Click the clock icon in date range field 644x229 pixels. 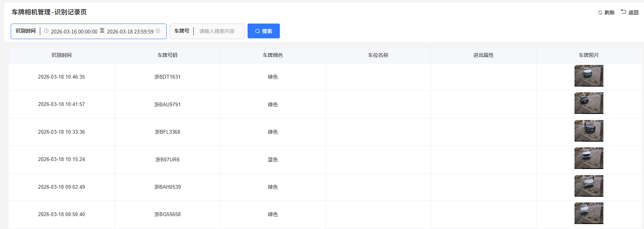tap(46, 31)
